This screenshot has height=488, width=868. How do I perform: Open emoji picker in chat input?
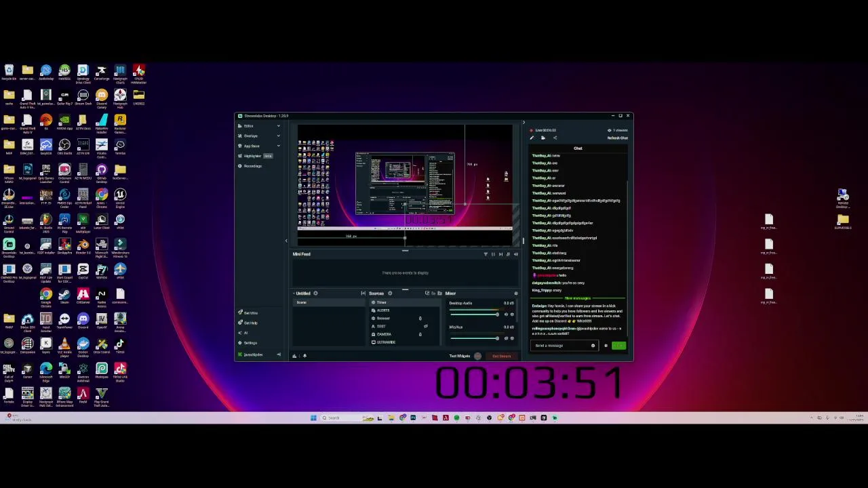tap(593, 346)
